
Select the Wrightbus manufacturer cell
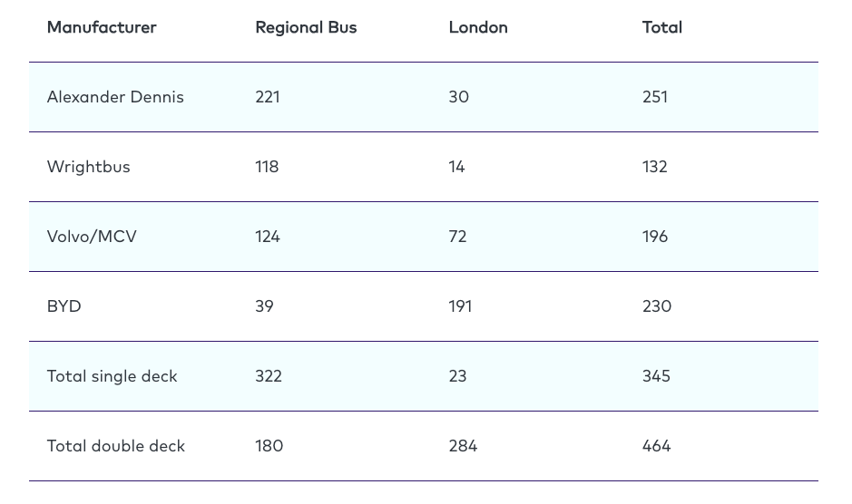(89, 167)
